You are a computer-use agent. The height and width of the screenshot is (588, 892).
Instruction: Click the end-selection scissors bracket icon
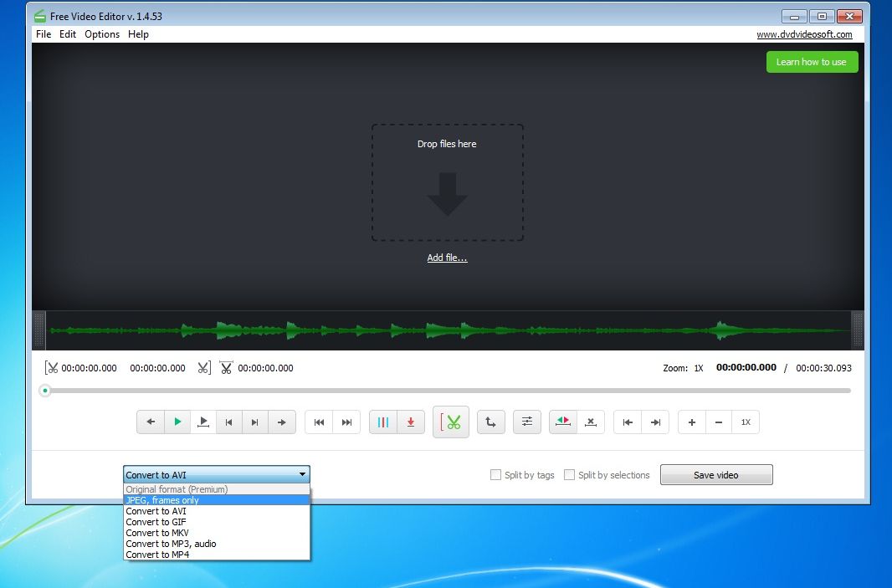[204, 368]
